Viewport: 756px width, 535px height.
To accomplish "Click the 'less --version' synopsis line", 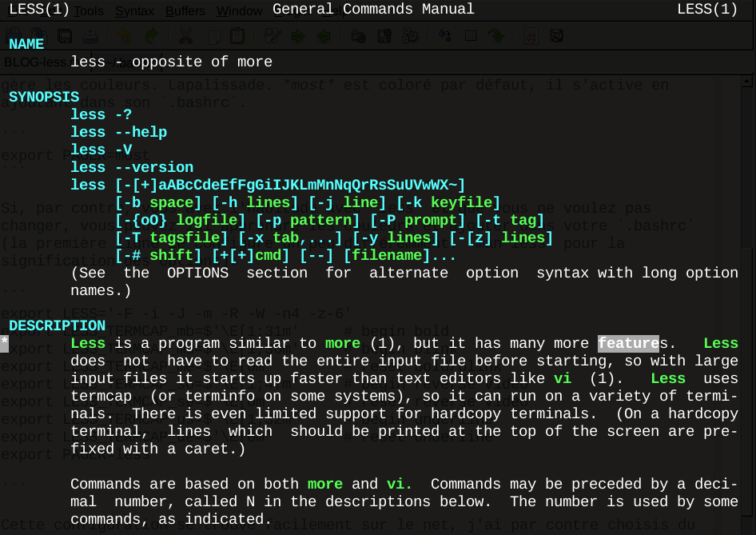I will click(132, 167).
